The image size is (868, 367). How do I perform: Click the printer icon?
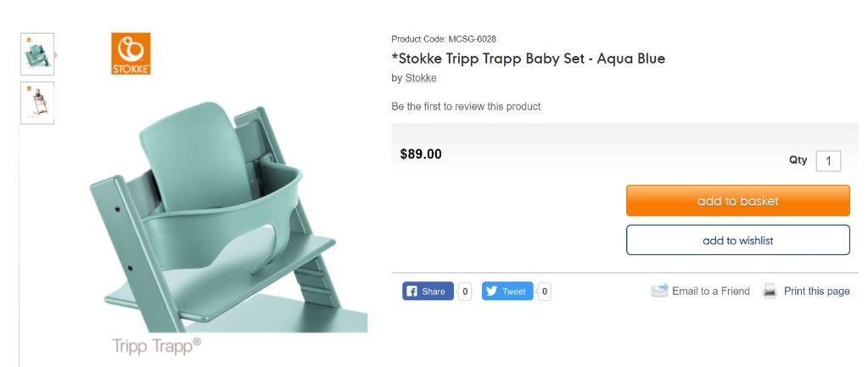point(770,291)
